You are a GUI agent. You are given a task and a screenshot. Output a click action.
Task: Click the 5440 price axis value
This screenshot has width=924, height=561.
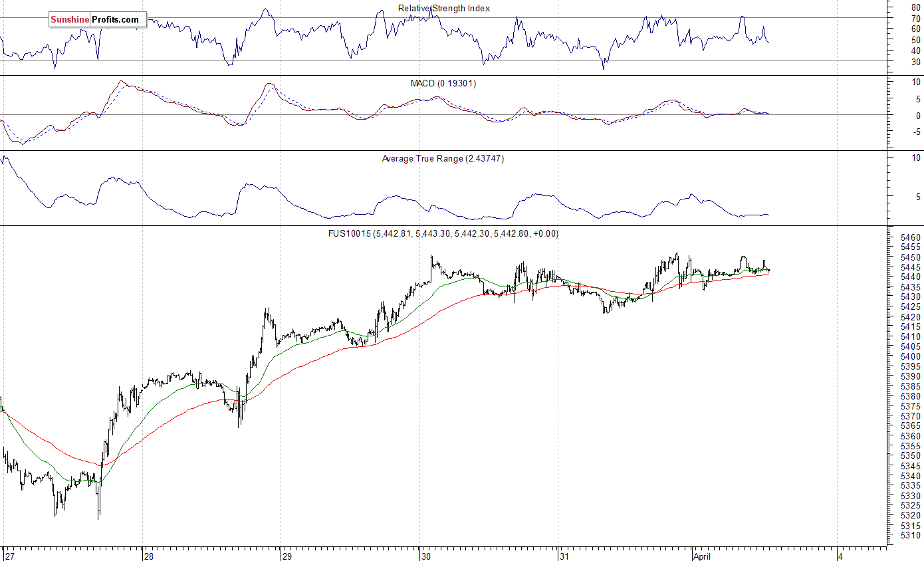click(911, 277)
